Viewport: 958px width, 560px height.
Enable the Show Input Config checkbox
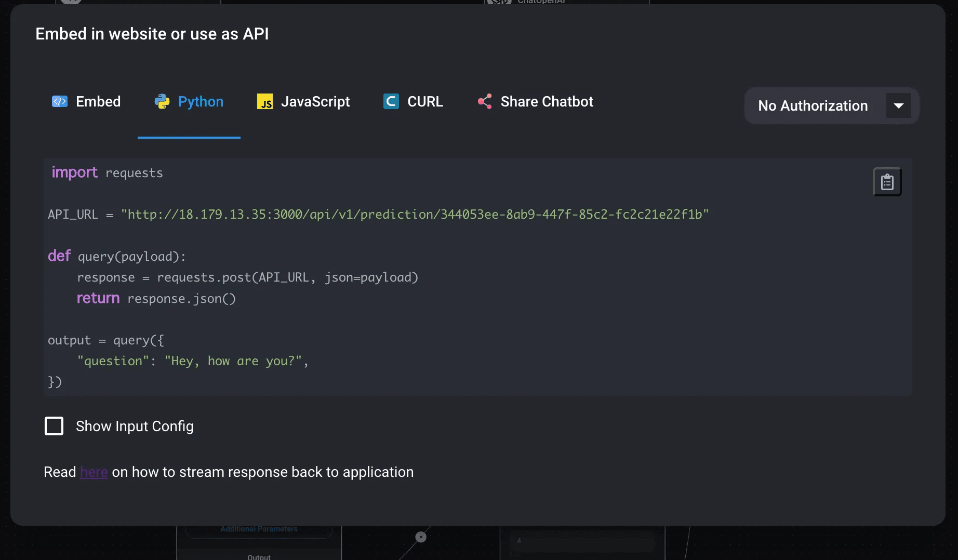(54, 426)
